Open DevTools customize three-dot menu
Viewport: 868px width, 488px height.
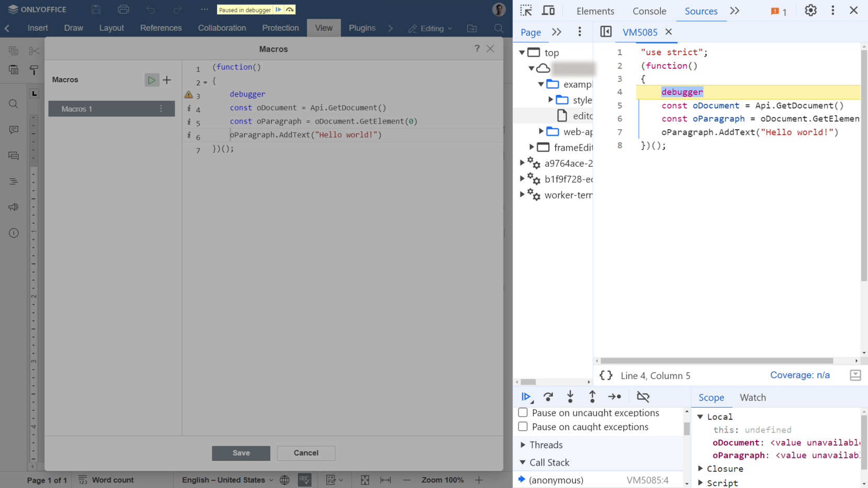(833, 10)
